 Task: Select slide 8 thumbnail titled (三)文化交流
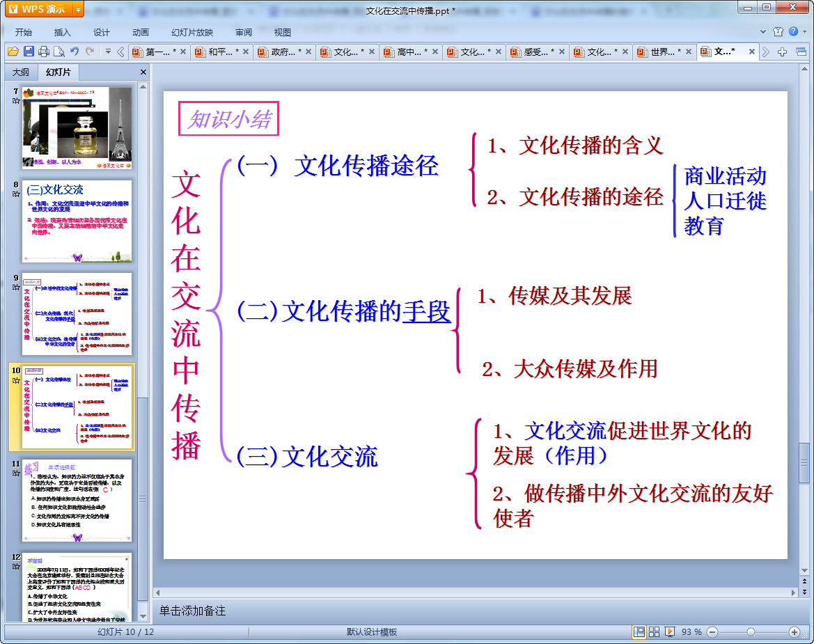(x=77, y=221)
